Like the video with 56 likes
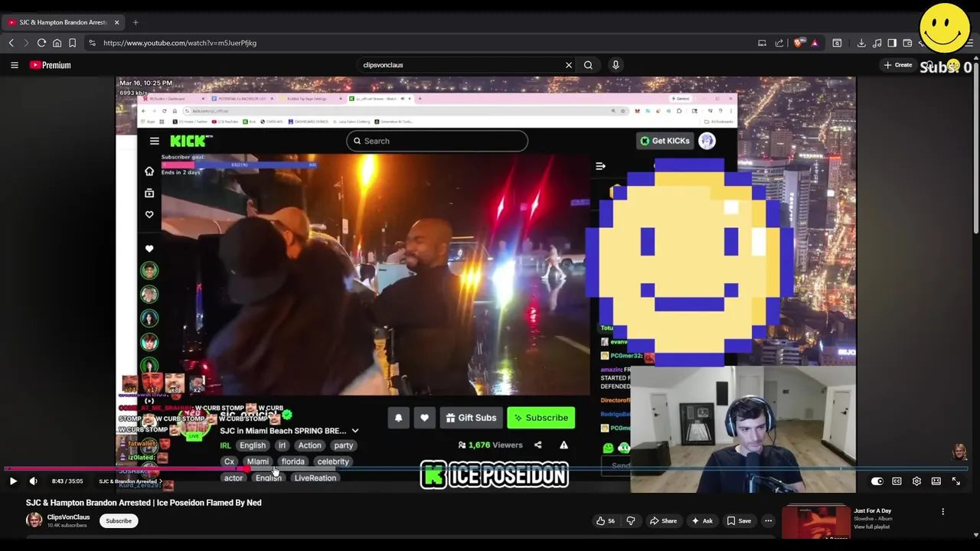Image resolution: width=980 pixels, height=551 pixels. pos(605,521)
